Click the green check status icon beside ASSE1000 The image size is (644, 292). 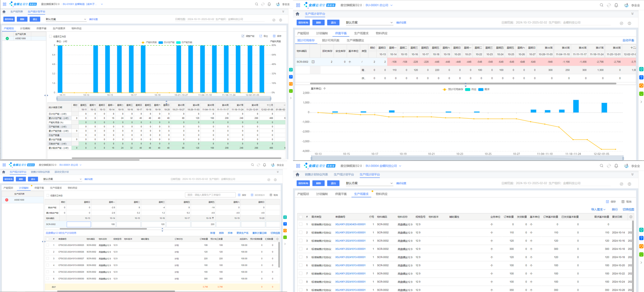click(x=7, y=39)
